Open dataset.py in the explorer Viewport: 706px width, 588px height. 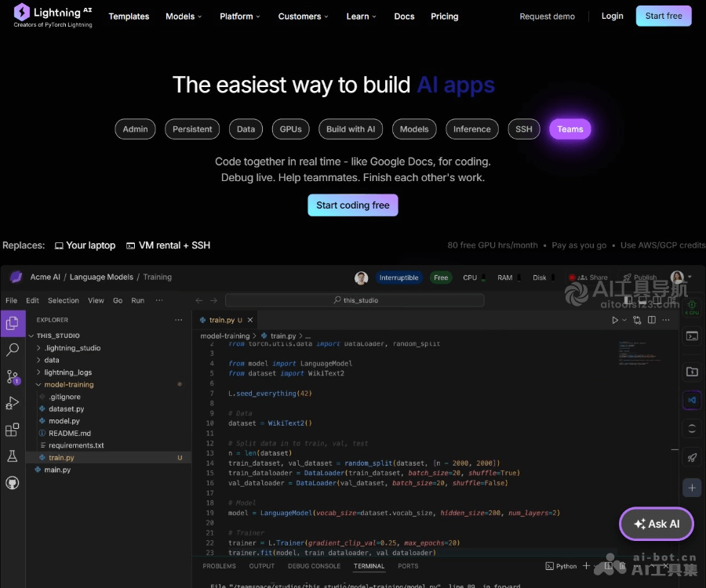[66, 408]
